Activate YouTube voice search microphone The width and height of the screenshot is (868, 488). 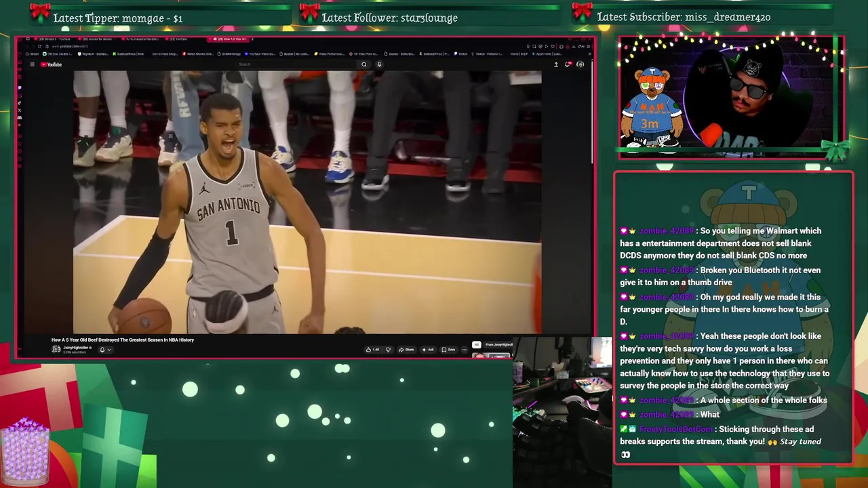pos(379,64)
